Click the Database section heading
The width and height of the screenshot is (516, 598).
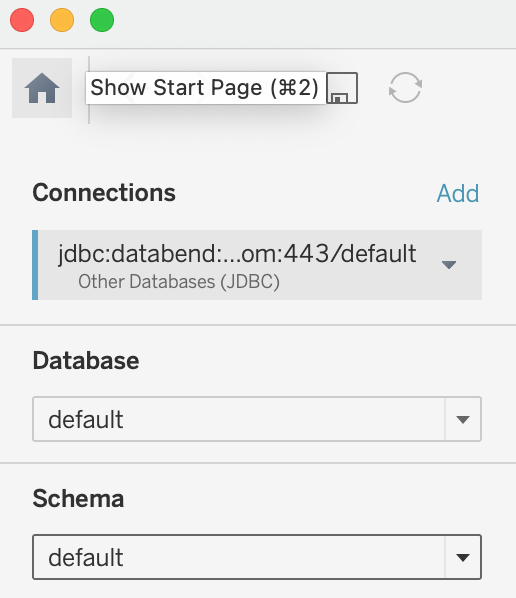[86, 361]
